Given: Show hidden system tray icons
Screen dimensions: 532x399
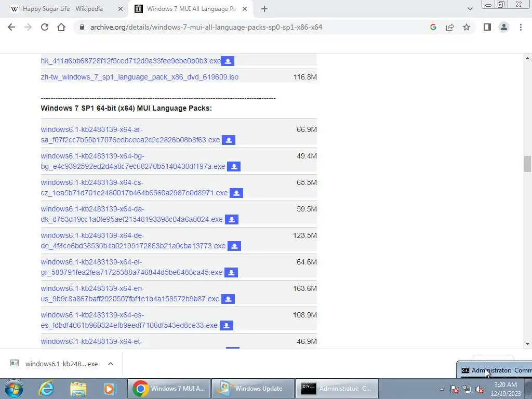Looking at the screenshot, I should coord(442,389).
